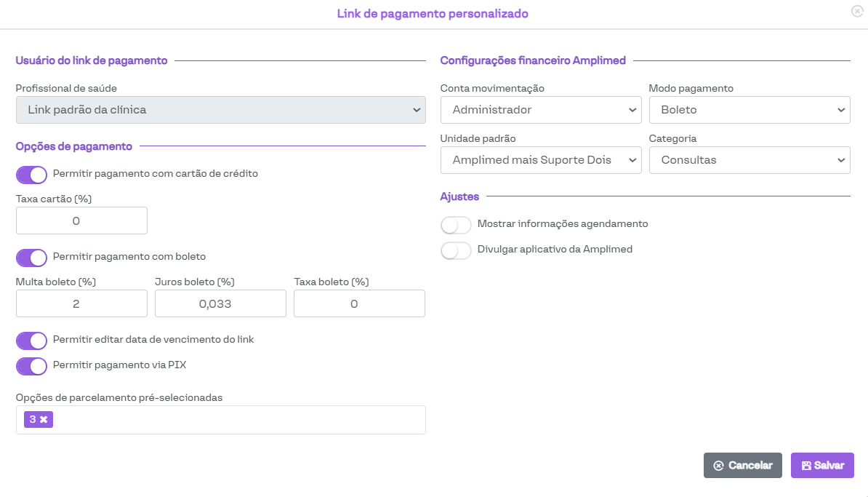The height and width of the screenshot is (497, 868).
Task: Open the Profissional de saúde dropdown
Action: pyautogui.click(x=220, y=110)
